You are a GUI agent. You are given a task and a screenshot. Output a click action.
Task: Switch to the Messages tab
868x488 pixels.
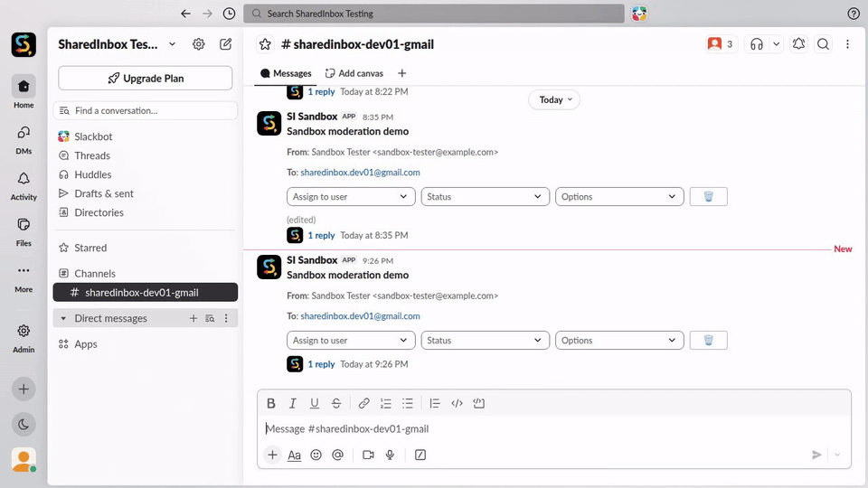(286, 73)
